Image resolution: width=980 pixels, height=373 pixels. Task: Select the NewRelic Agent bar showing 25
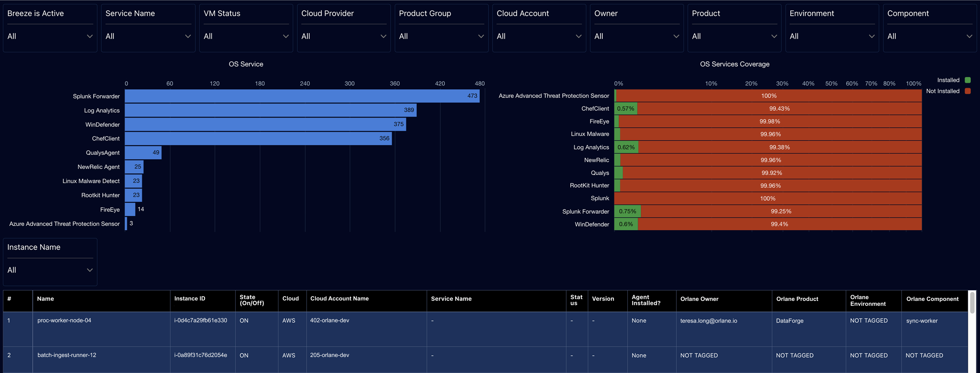tap(134, 166)
